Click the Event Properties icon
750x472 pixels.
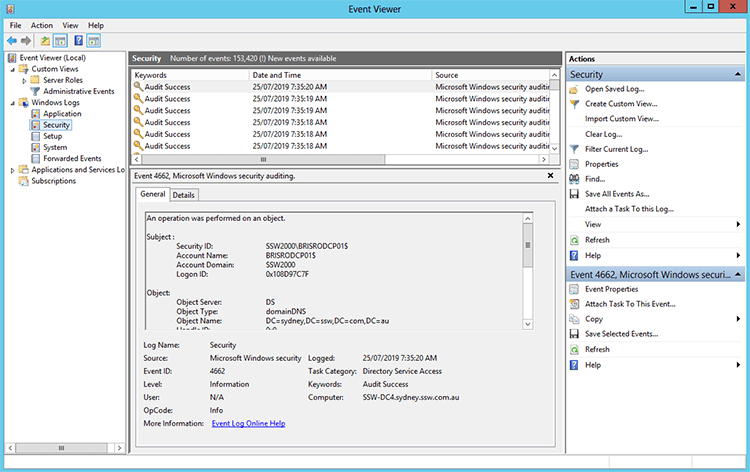pyautogui.click(x=574, y=289)
